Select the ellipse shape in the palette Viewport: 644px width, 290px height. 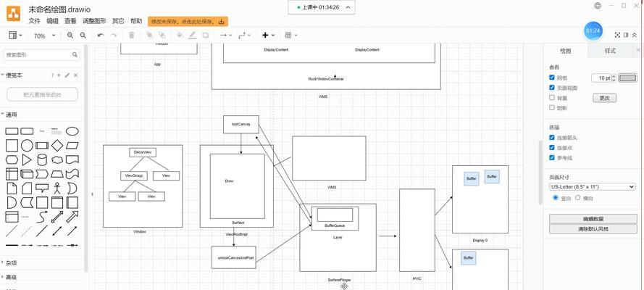point(72,131)
